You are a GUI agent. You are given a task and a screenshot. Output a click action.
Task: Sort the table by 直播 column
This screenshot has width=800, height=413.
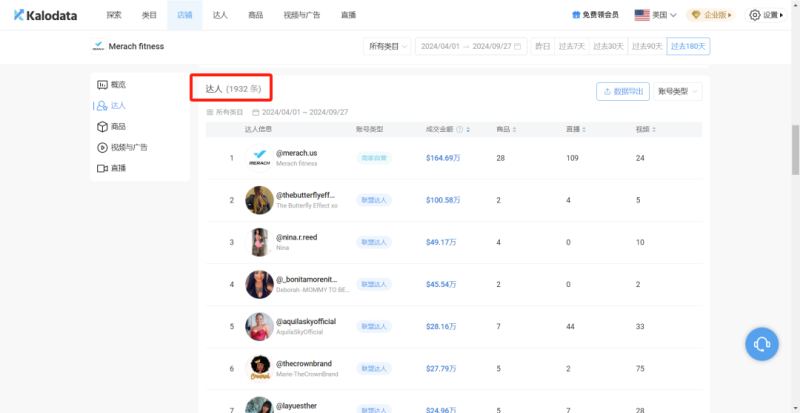click(584, 130)
